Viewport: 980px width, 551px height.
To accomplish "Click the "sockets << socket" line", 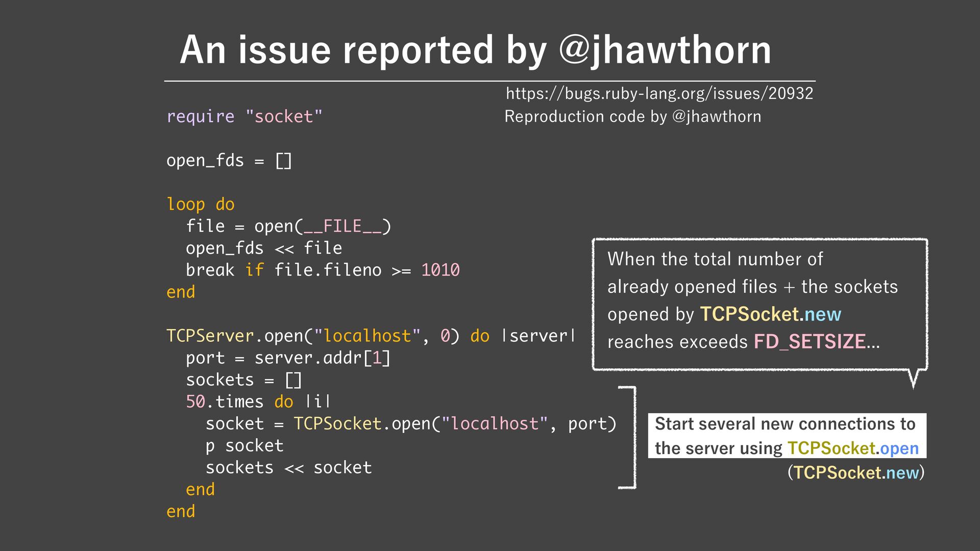I will coord(288,467).
